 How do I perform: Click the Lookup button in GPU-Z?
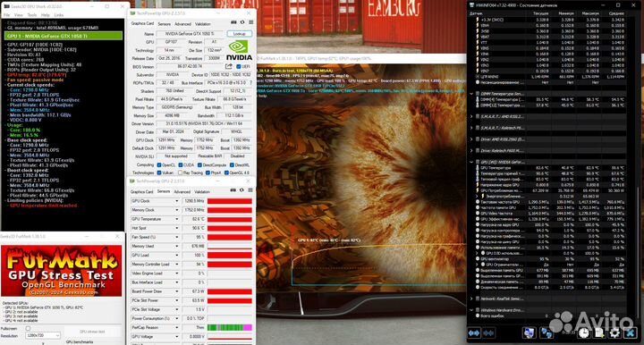coord(240,34)
